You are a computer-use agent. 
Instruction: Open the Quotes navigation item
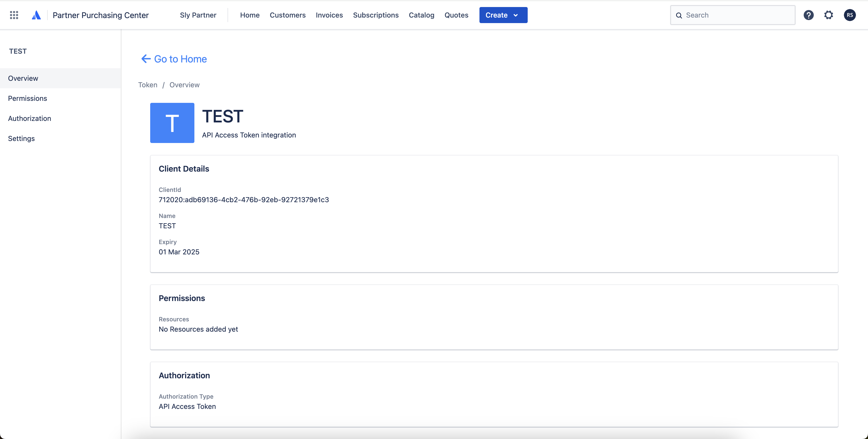tap(456, 15)
